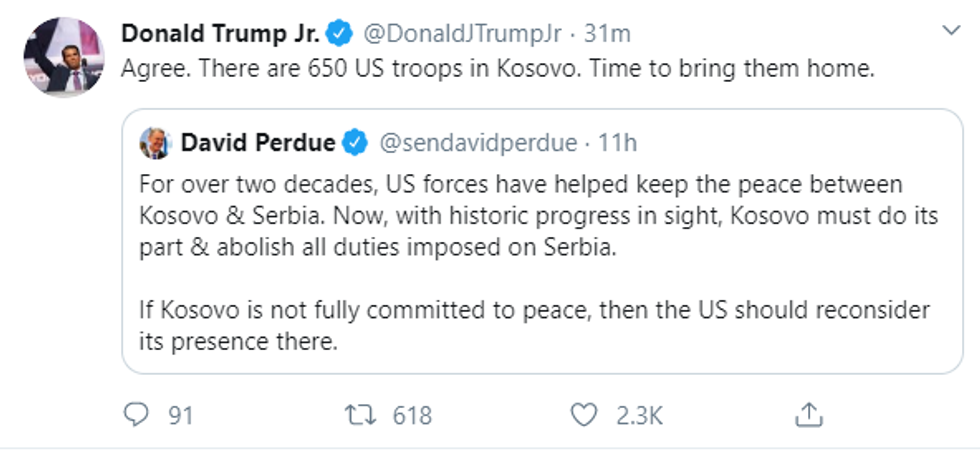Screen dimensions: 980x450
Task: Click the 618 retweets count
Action: click(x=411, y=415)
